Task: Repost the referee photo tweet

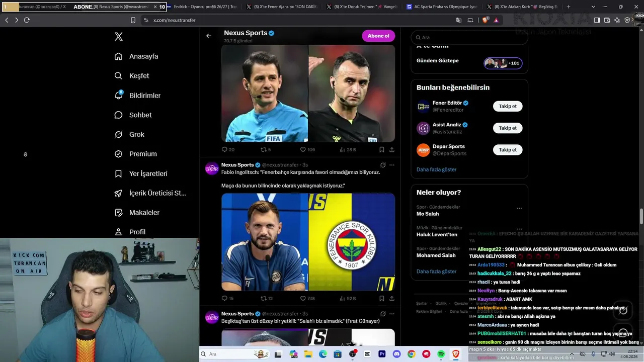Action: pyautogui.click(x=266, y=149)
